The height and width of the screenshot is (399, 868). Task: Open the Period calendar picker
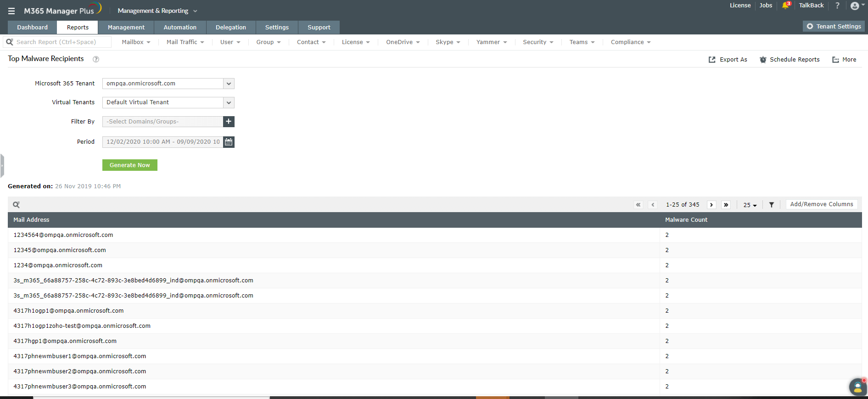tap(229, 142)
